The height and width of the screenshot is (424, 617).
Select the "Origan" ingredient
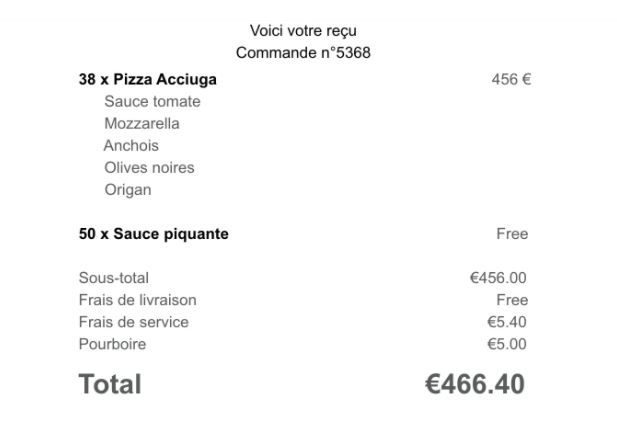[x=128, y=190]
